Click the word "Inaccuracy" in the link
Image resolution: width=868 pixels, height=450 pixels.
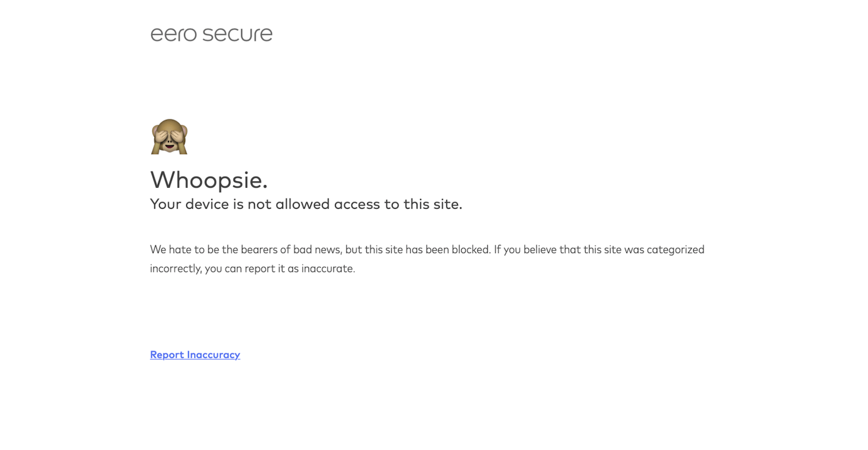pyautogui.click(x=214, y=354)
